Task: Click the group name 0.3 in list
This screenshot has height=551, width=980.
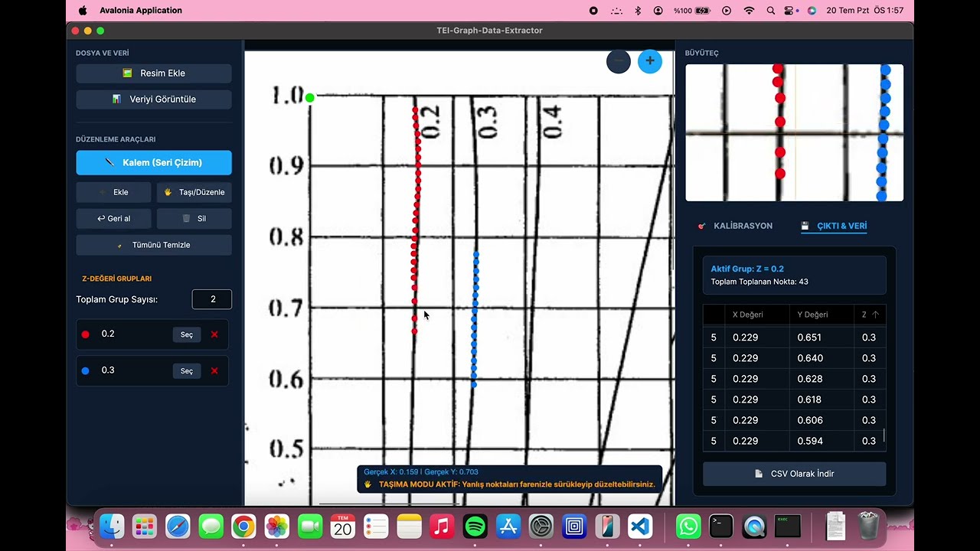Action: (x=108, y=370)
